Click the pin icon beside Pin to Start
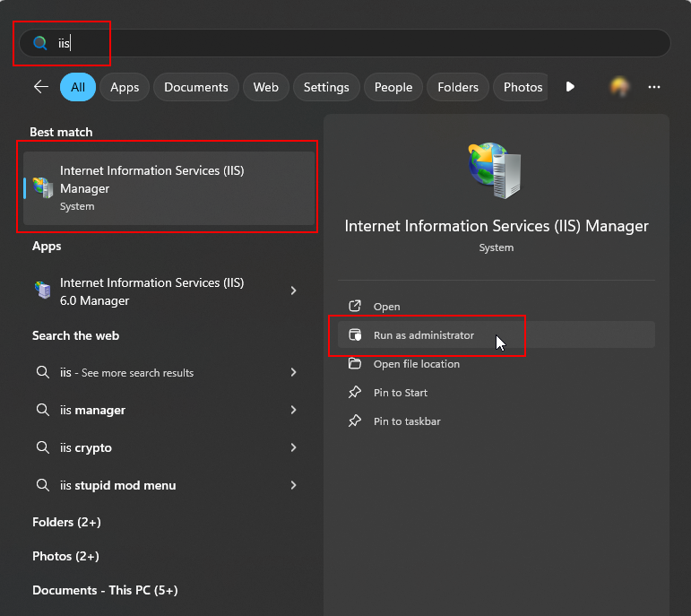691x616 pixels. pyautogui.click(x=355, y=392)
